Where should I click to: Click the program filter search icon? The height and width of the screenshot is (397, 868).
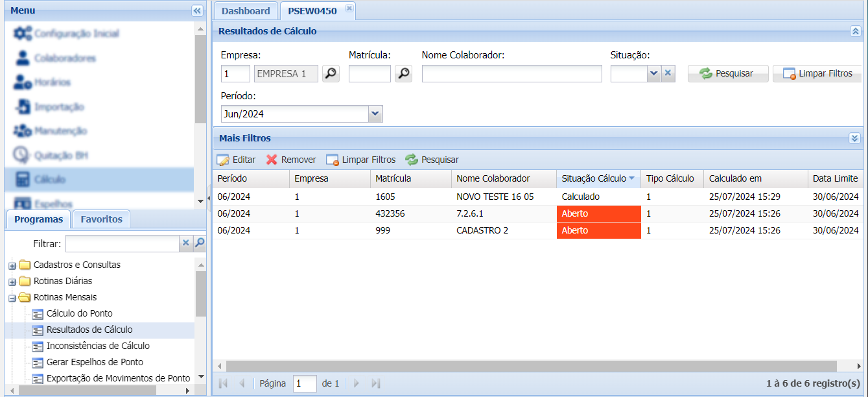click(200, 243)
